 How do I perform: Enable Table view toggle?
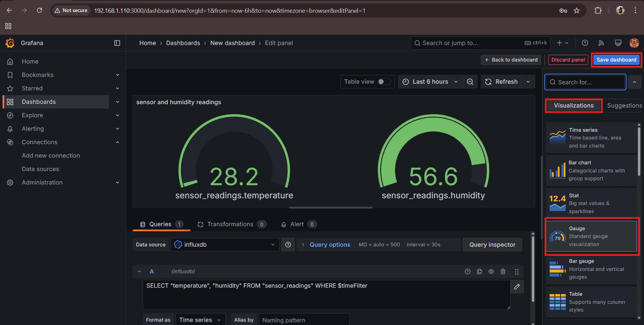coord(383,81)
